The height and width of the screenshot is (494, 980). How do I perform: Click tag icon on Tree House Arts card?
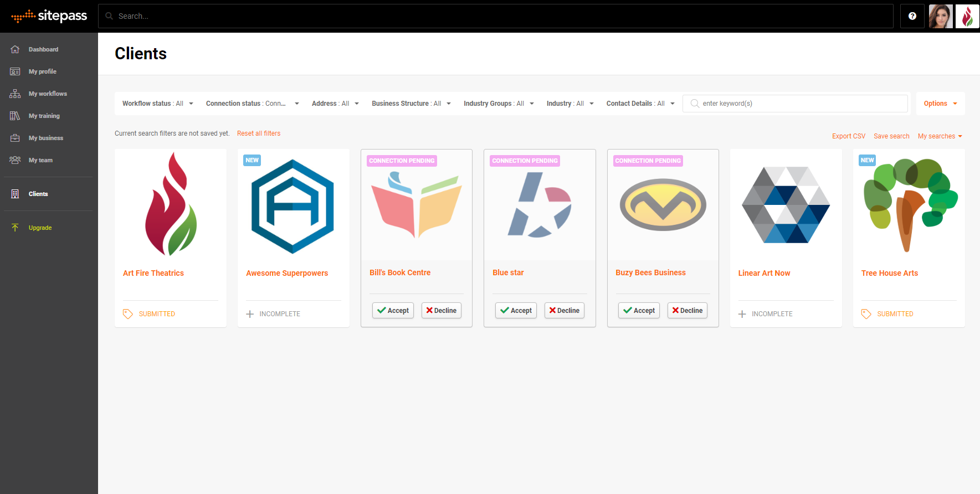click(866, 314)
